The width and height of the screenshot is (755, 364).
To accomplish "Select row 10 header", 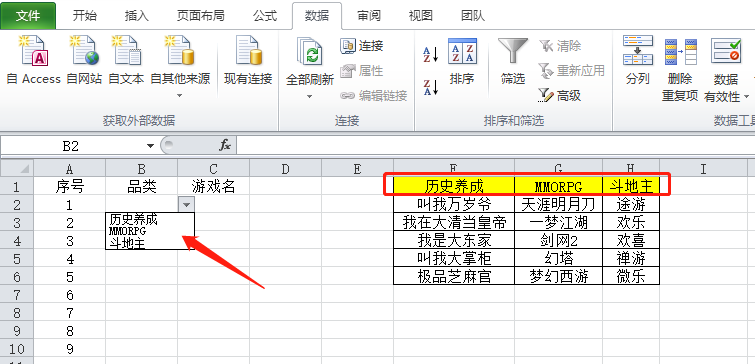I will coord(17,348).
